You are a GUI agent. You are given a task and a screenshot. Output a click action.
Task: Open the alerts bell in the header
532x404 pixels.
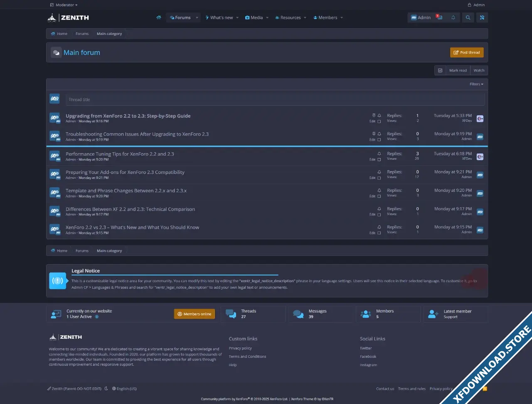pyautogui.click(x=453, y=17)
